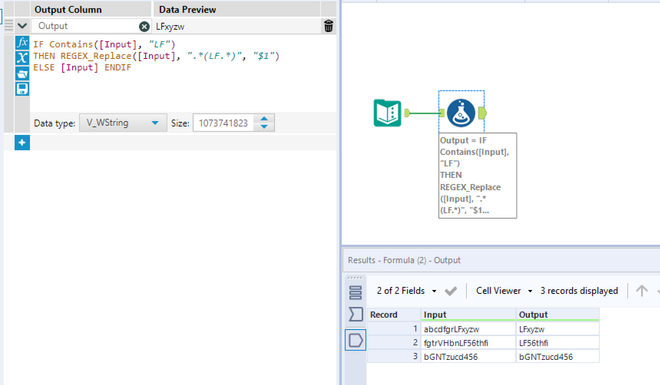Open the 2 of 2 Fields dropdown
The width and height of the screenshot is (660, 385).
point(406,291)
